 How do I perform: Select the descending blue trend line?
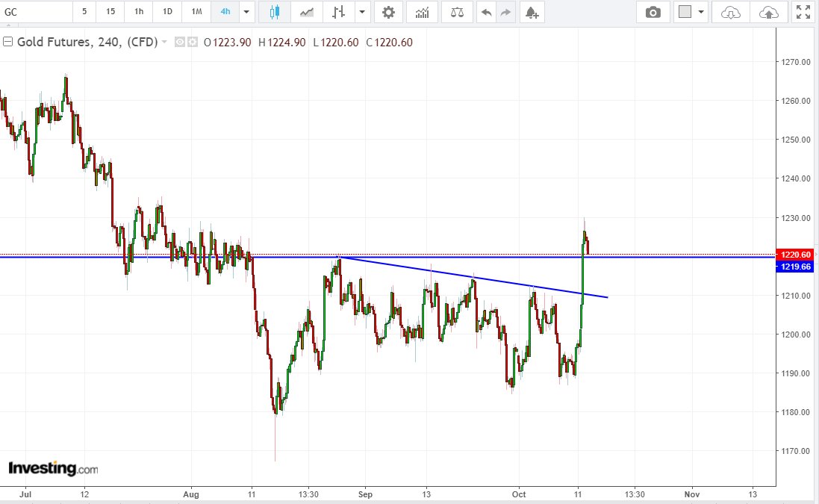[x=473, y=277]
